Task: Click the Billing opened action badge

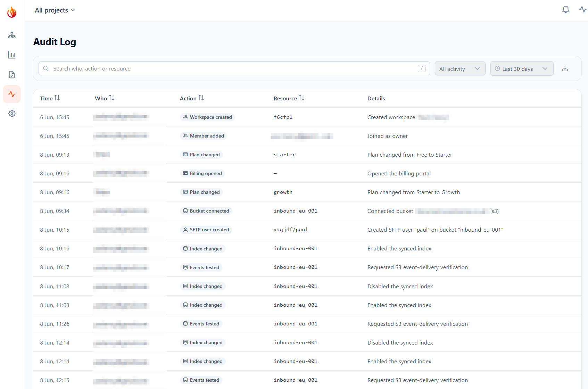Action: tap(202, 173)
